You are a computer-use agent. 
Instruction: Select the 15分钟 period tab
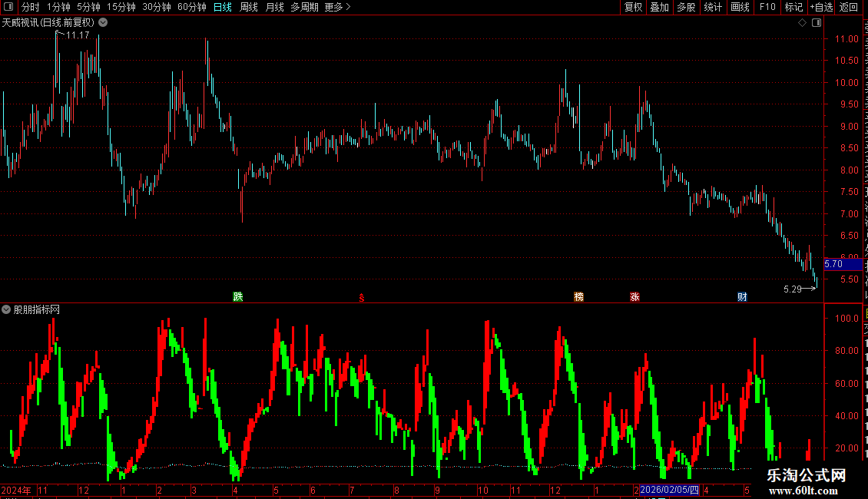[x=121, y=7]
